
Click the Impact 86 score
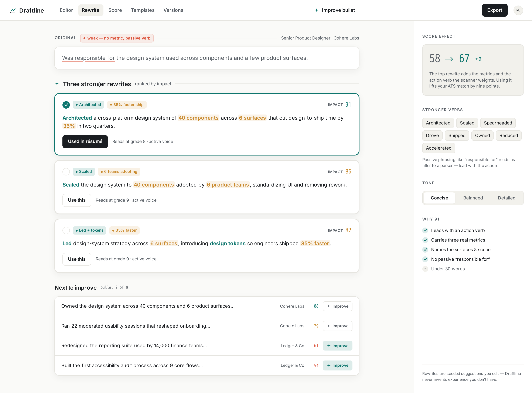tap(339, 172)
